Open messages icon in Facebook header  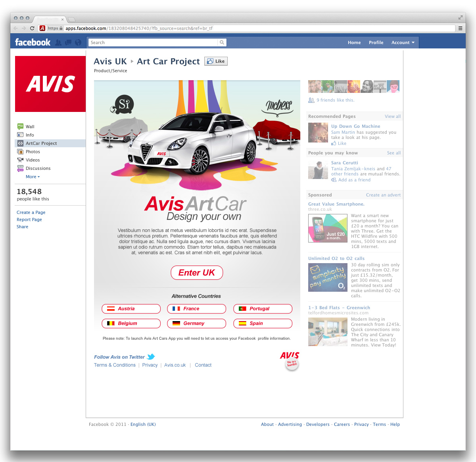point(68,42)
